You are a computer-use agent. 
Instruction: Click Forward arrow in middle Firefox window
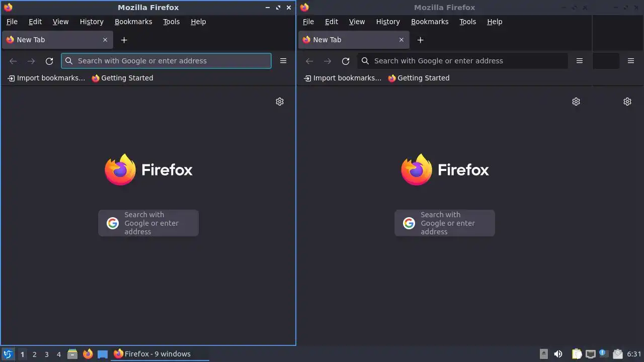[x=328, y=61]
